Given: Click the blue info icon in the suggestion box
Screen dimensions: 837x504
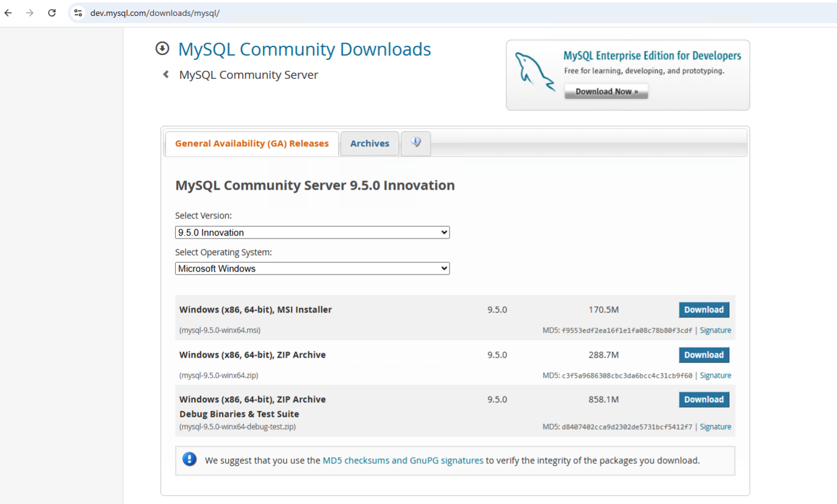Looking at the screenshot, I should tap(190, 459).
